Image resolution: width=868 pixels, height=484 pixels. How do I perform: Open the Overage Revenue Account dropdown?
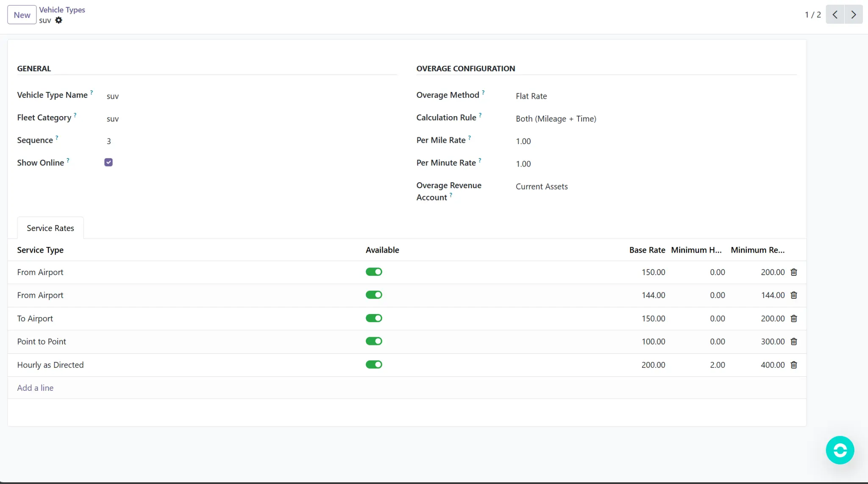pyautogui.click(x=541, y=186)
